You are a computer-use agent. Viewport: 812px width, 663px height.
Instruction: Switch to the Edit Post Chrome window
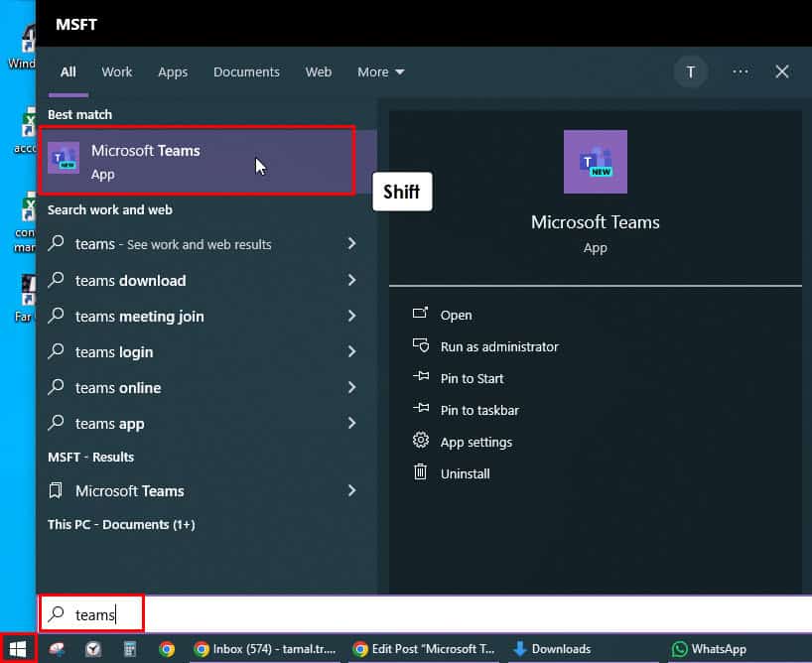pos(424,648)
